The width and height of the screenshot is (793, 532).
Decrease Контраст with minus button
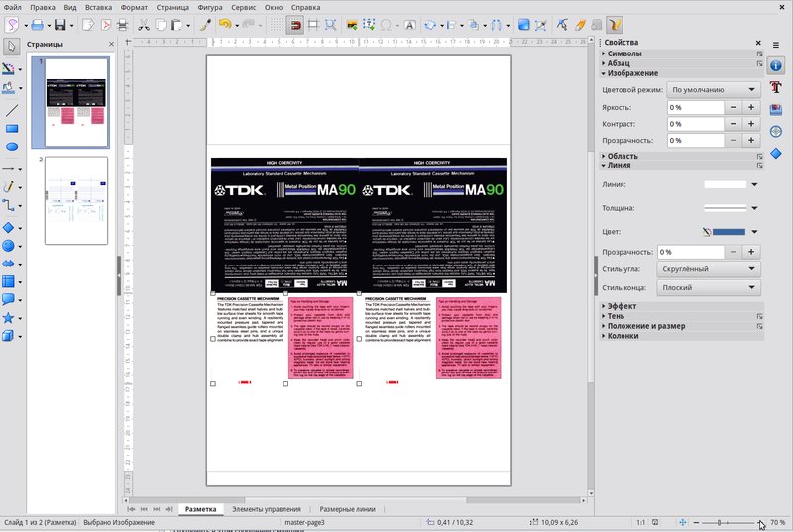pos(735,124)
